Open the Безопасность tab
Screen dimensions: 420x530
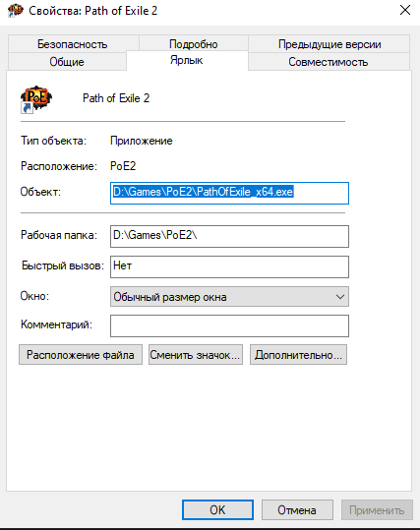[73, 44]
